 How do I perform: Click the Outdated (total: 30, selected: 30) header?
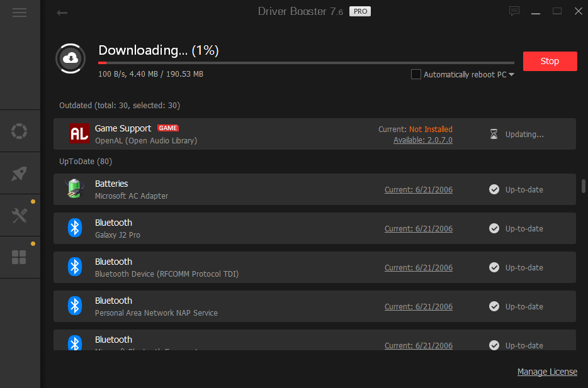click(120, 105)
